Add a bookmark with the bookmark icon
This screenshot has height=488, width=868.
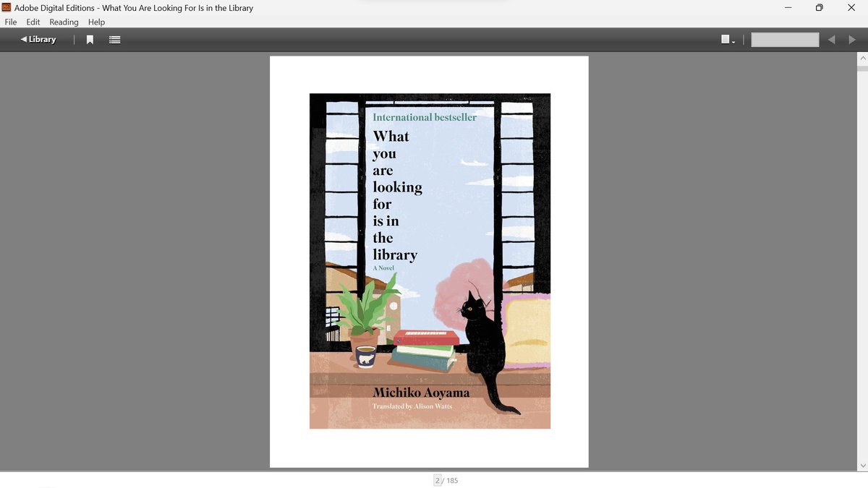[x=90, y=40]
